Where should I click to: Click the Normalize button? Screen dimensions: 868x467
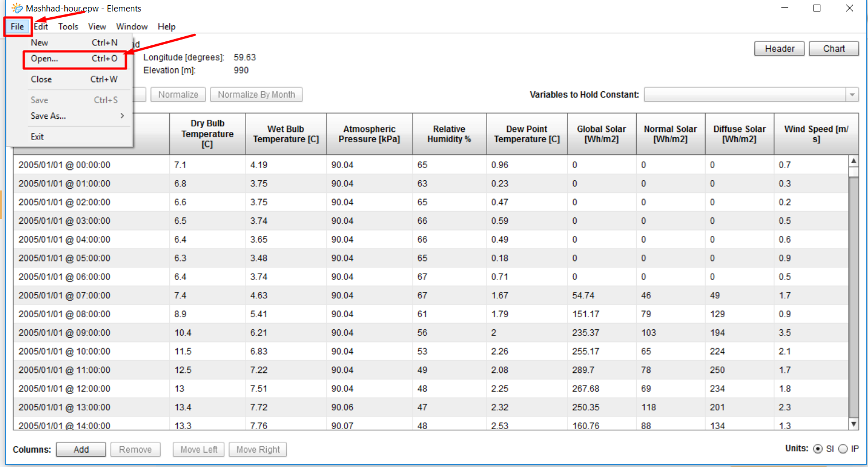tap(178, 95)
